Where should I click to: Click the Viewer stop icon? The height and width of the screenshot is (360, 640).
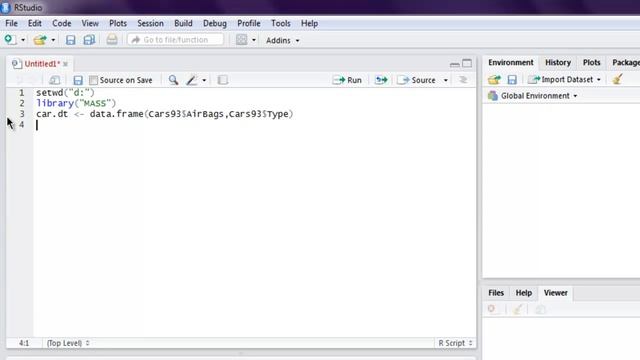[x=491, y=309]
